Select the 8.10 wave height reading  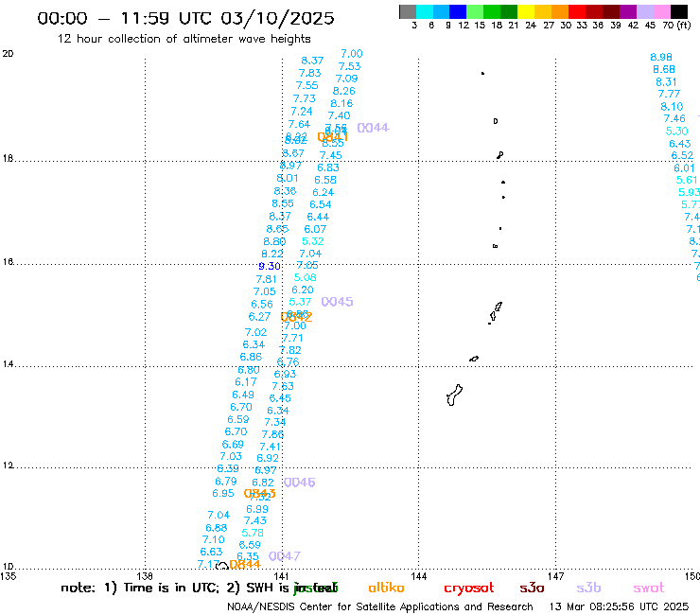[672, 107]
